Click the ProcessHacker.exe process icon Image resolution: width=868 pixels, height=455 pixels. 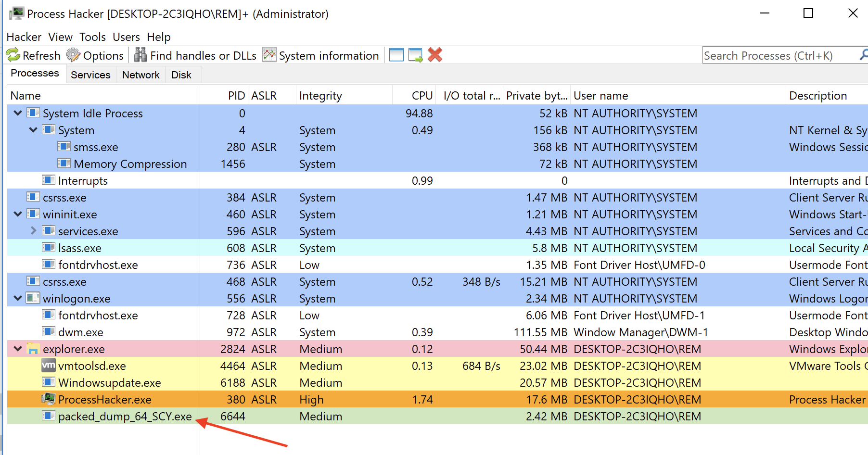pos(49,399)
